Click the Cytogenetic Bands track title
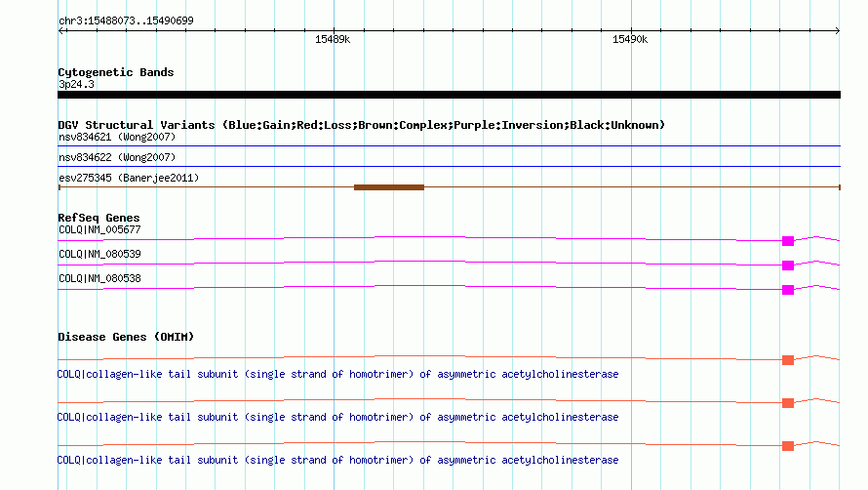 coord(116,72)
